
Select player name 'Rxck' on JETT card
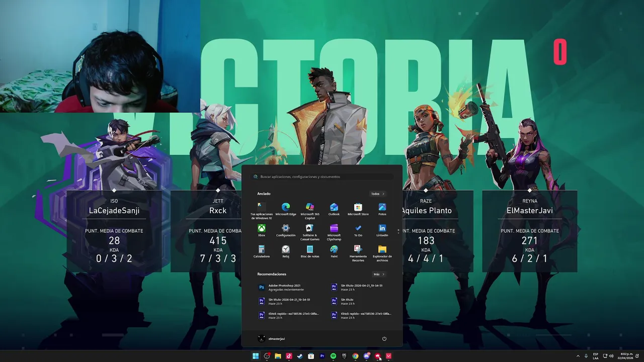pyautogui.click(x=218, y=211)
